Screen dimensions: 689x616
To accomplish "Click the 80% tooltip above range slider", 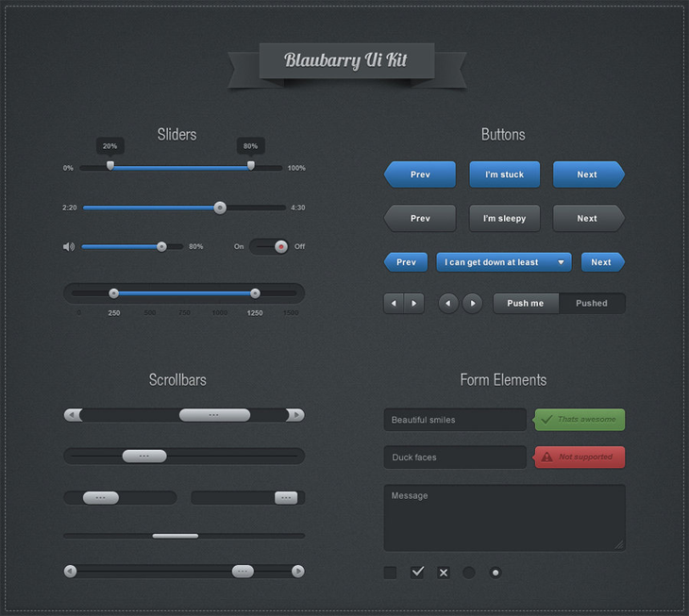I will pos(250,146).
